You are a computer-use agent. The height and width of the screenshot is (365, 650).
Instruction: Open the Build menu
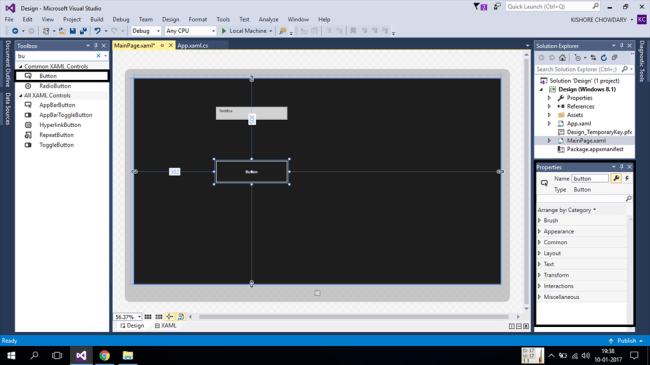[x=97, y=19]
